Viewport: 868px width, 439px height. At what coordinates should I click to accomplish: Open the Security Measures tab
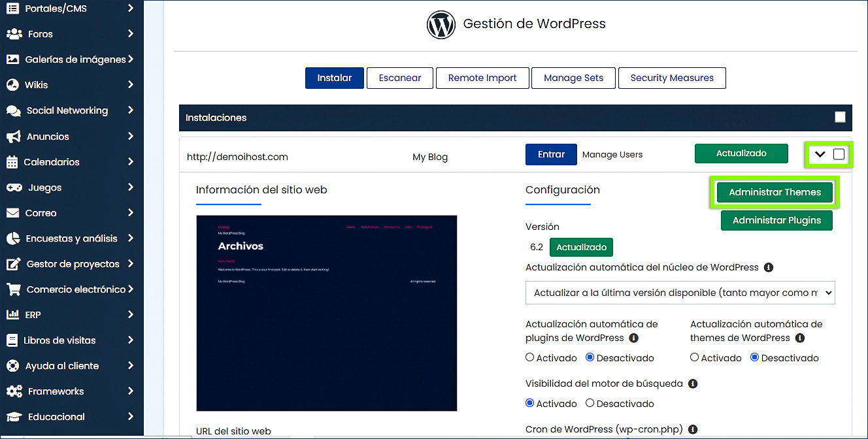point(672,78)
